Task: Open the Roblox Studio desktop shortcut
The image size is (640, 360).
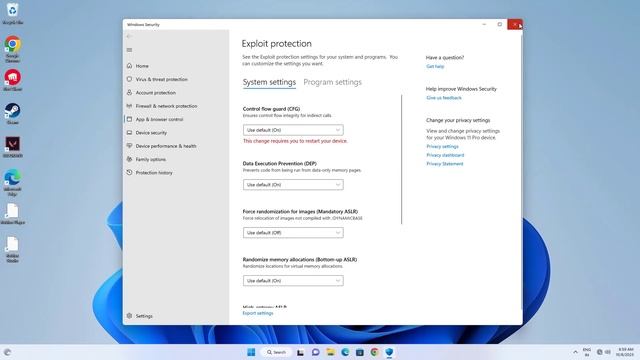Action: (x=13, y=249)
